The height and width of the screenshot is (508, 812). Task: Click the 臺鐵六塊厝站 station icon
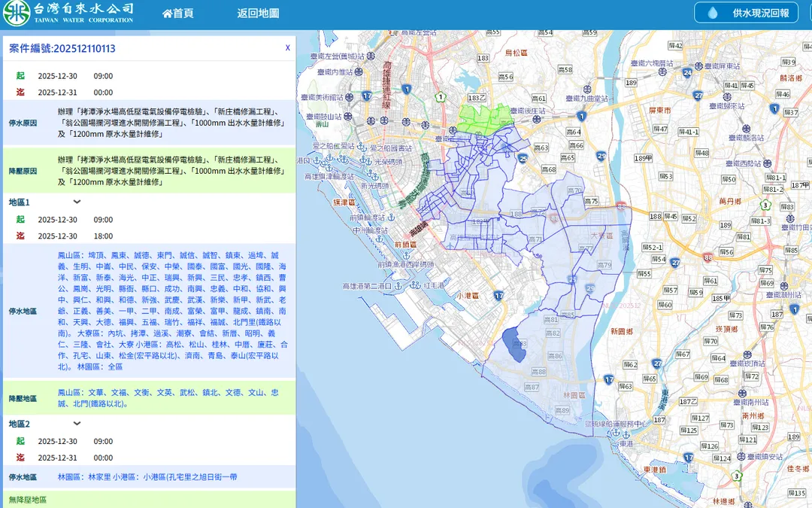(662, 72)
